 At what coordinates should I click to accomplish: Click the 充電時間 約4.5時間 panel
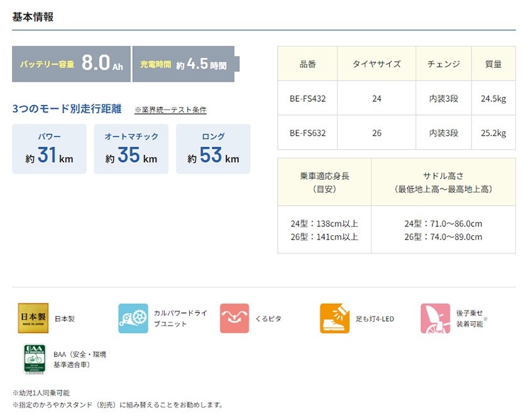coord(183,64)
